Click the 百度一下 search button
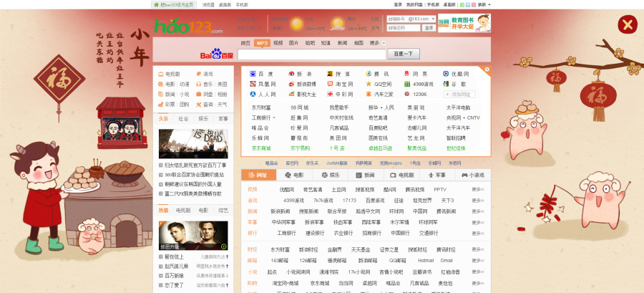The height and width of the screenshot is (293, 644). [404, 54]
